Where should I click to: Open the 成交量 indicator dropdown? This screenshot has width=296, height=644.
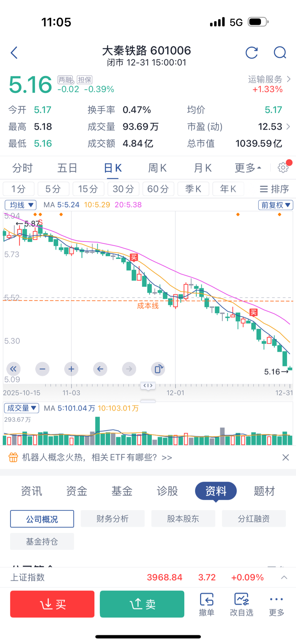[x=22, y=408]
